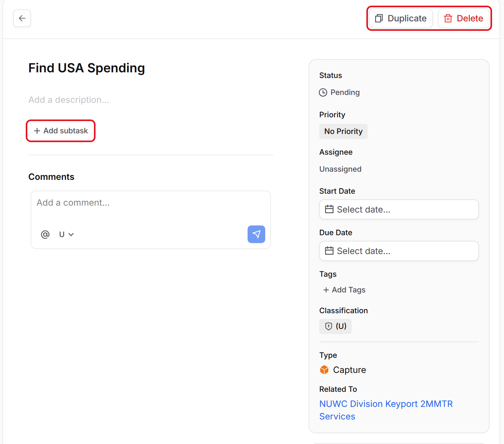Viewport: 504px width, 444px height.
Task: Click the calendar icon in Due Date
Action: click(x=329, y=251)
